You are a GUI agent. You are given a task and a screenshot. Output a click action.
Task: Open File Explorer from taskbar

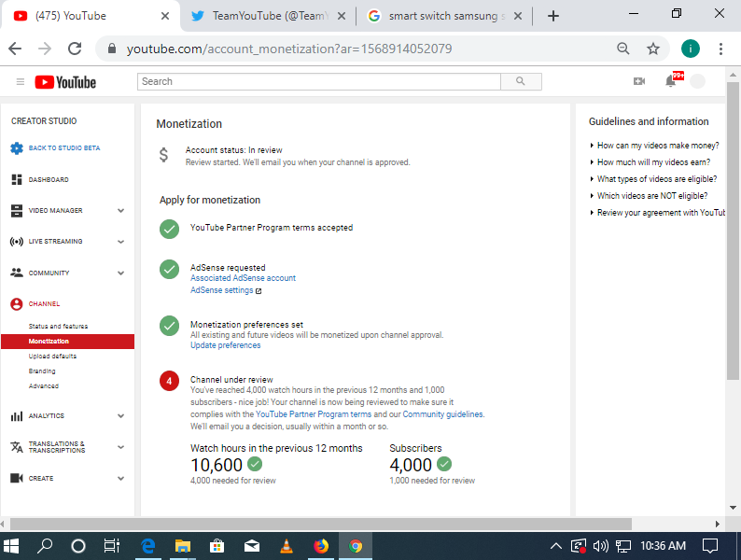tap(182, 546)
